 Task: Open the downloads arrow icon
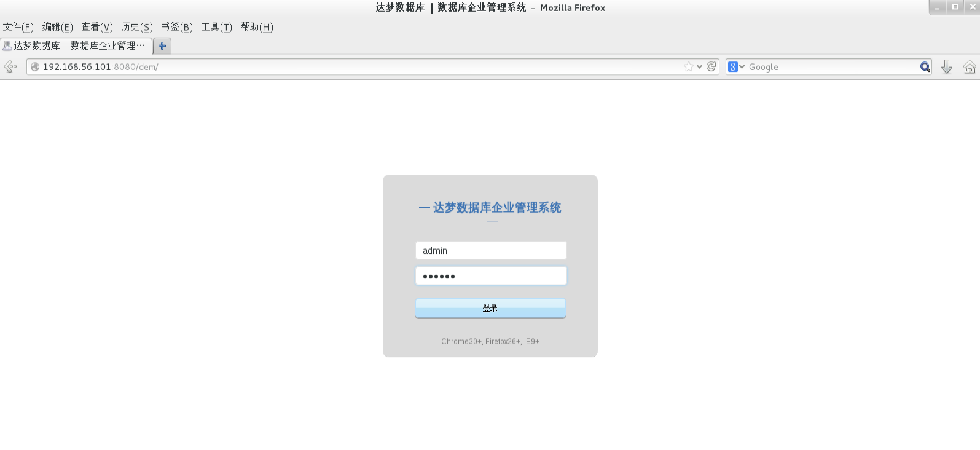[947, 67]
